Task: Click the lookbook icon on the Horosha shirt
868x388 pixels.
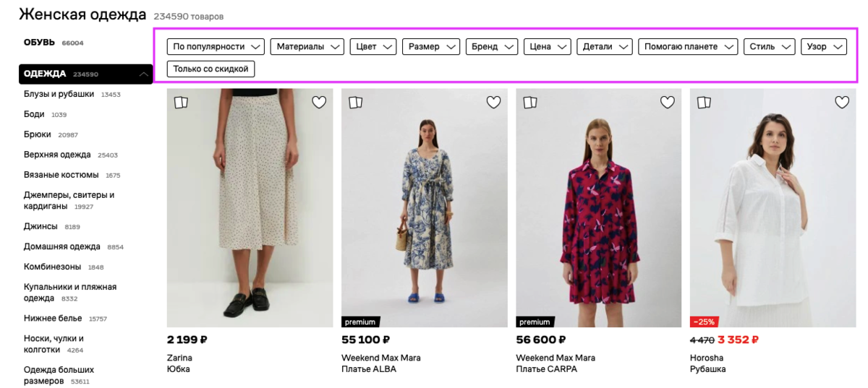Action: [704, 103]
